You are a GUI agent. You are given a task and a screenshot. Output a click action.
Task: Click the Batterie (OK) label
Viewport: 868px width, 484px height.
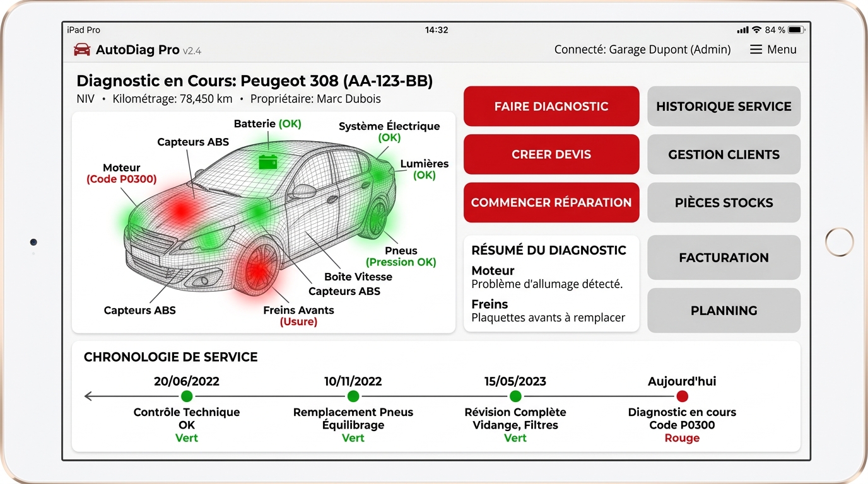(267, 124)
